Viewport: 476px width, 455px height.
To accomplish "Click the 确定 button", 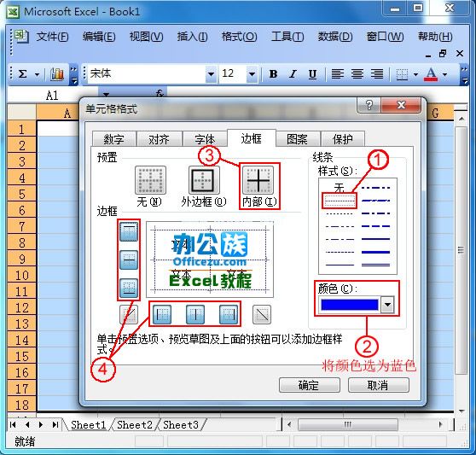I will pos(310,385).
